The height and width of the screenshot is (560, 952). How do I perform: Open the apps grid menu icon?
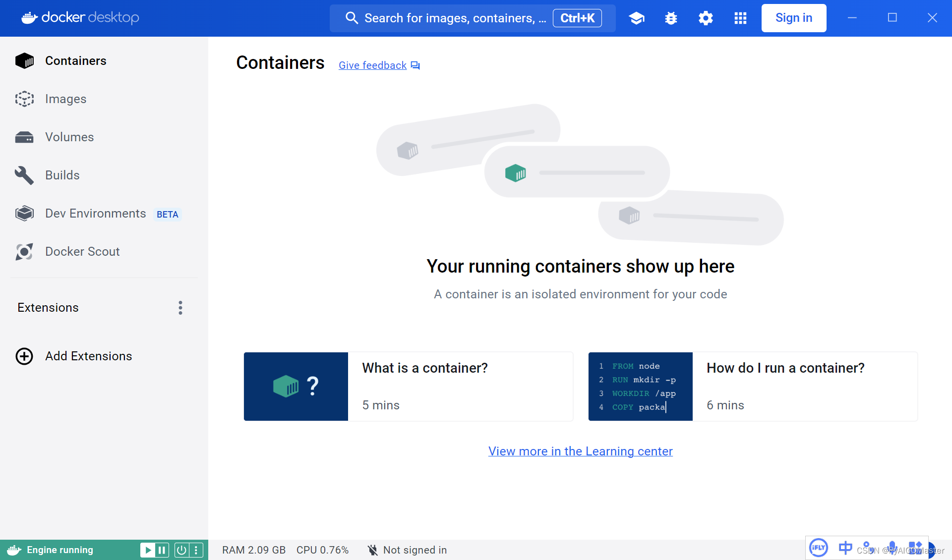tap(740, 18)
